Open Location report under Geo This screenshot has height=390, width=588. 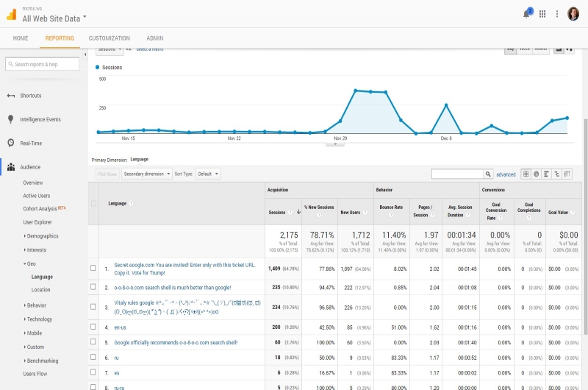click(x=40, y=290)
